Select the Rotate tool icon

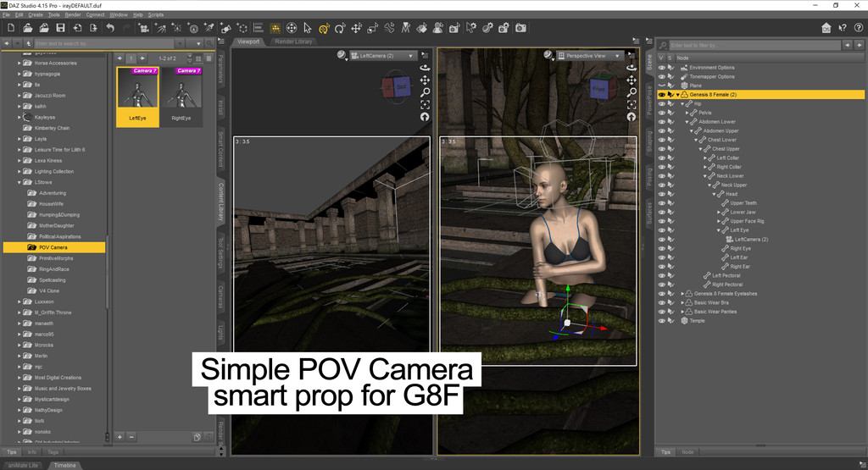341,28
